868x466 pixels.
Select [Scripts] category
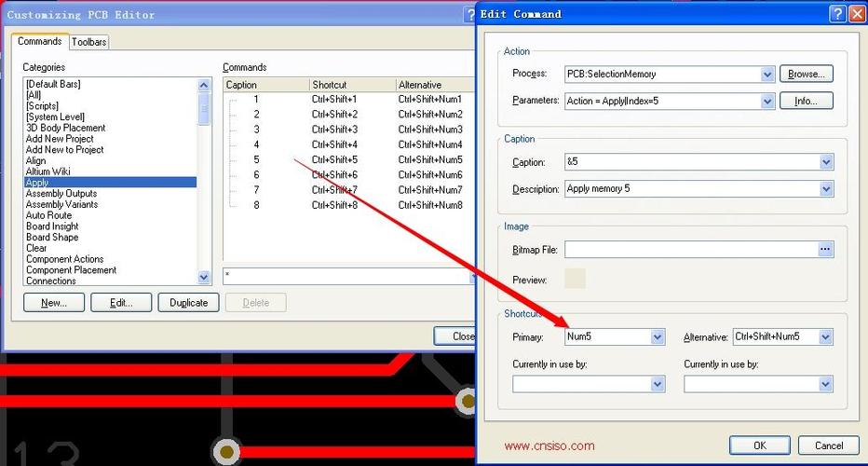42,106
